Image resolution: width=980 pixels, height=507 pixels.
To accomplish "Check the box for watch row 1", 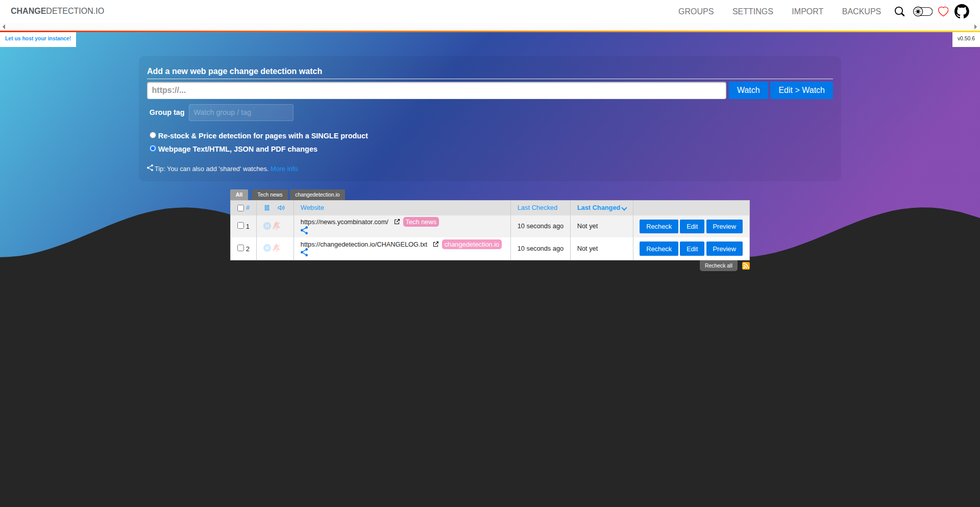I will tap(240, 225).
